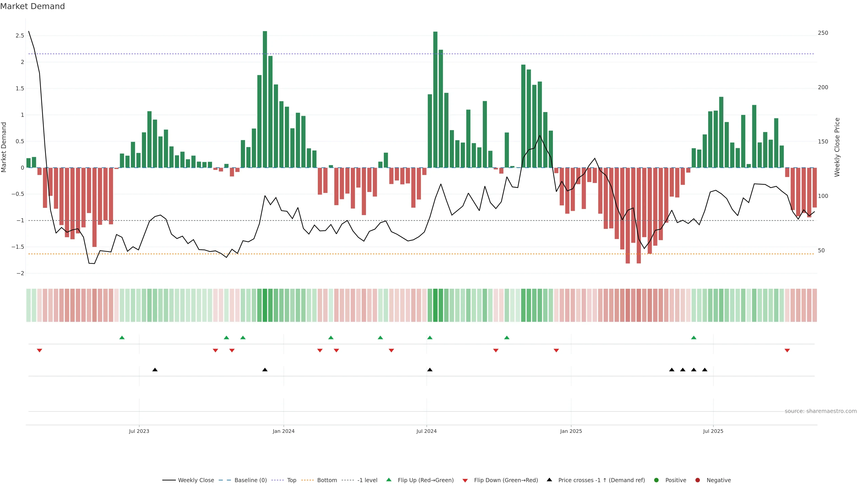Click the last red flip-down marker near late 2025
This screenshot has height=488, width=868.
(x=787, y=351)
